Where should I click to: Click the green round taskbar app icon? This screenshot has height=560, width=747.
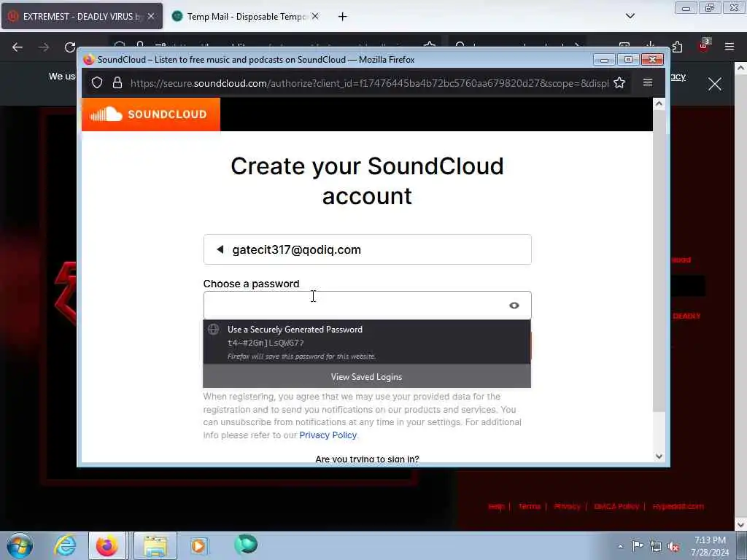(246, 545)
